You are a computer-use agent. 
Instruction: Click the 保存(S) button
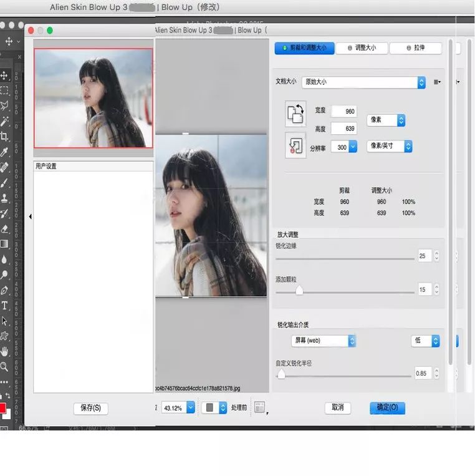(90, 408)
